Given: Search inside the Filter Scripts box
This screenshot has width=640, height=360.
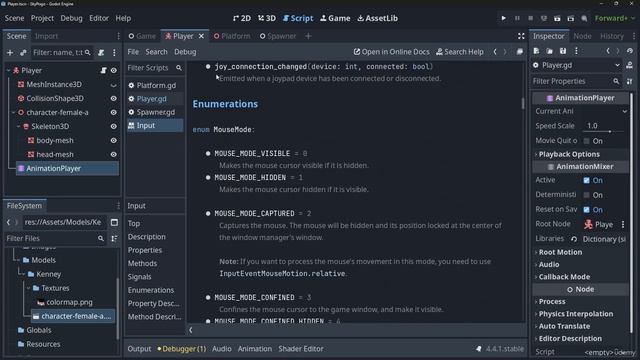Looking at the screenshot, I should coord(155,68).
